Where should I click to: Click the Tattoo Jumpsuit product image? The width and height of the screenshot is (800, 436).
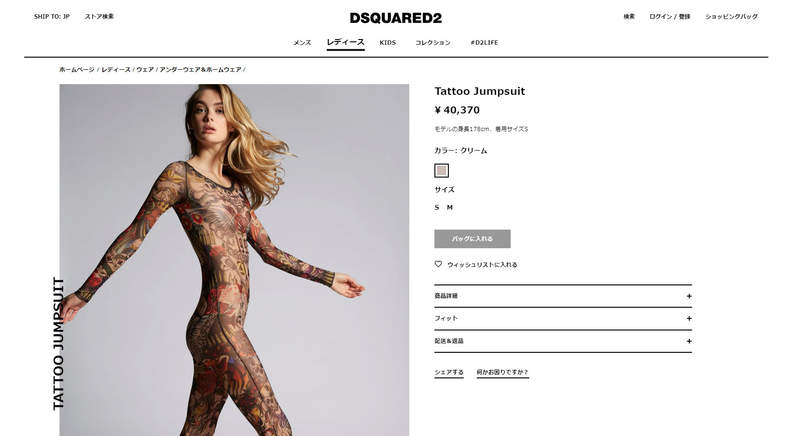coord(234,260)
